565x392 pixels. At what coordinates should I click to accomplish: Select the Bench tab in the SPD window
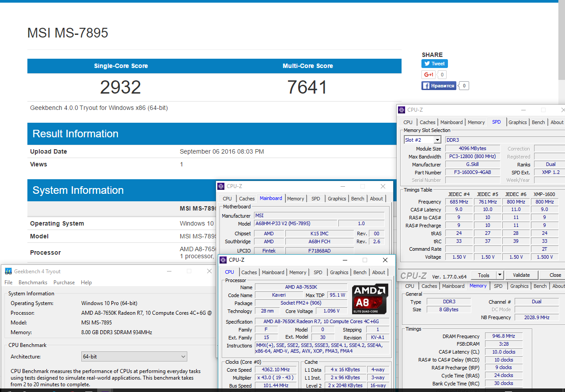pos(538,122)
